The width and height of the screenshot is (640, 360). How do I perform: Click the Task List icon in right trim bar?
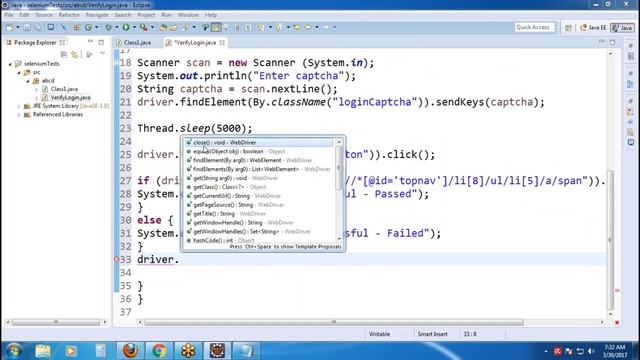click(631, 56)
